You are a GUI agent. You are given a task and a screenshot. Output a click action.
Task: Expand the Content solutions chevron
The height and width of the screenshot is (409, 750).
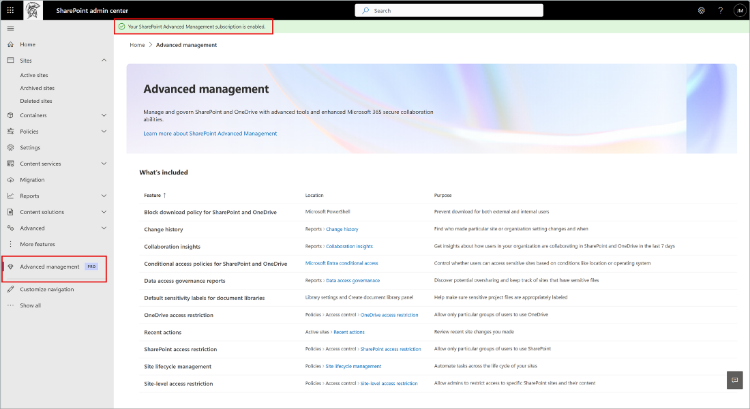tap(104, 212)
